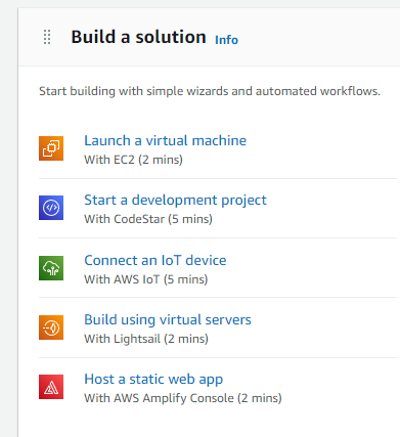Viewport: 400px width, 437px height.
Task: Click the orange EC2 icon
Action: point(51,148)
